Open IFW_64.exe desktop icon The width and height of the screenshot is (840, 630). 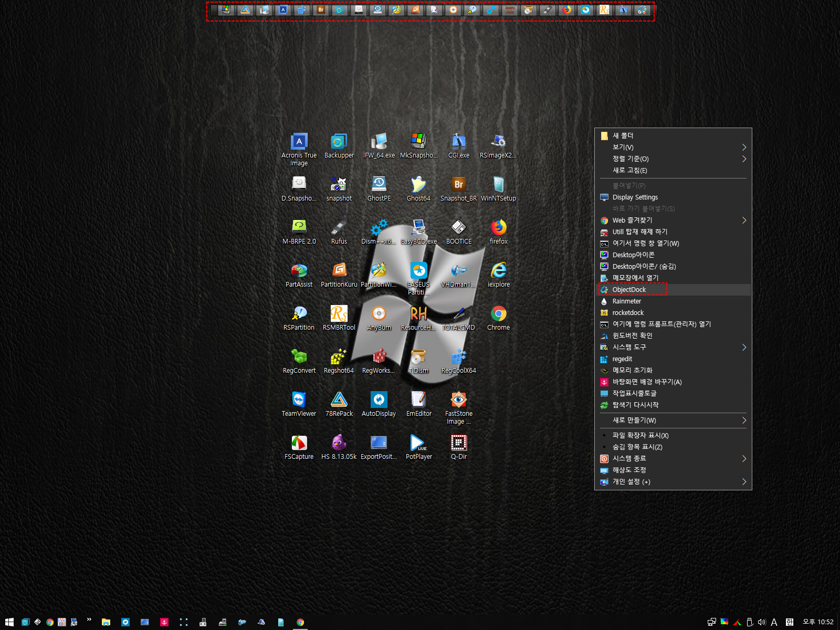pos(379,146)
